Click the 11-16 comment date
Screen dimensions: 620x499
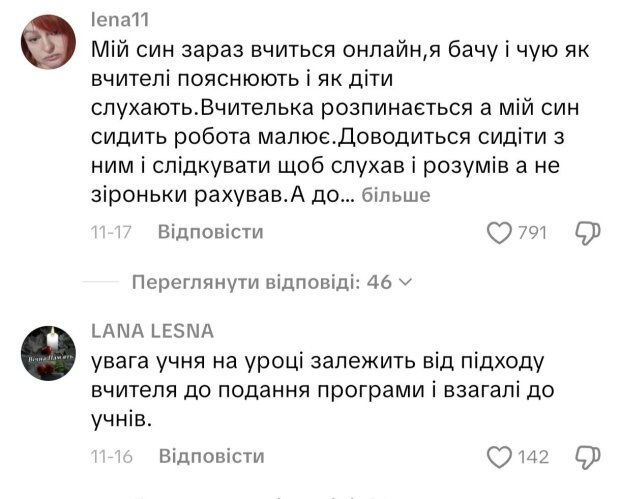113,457
